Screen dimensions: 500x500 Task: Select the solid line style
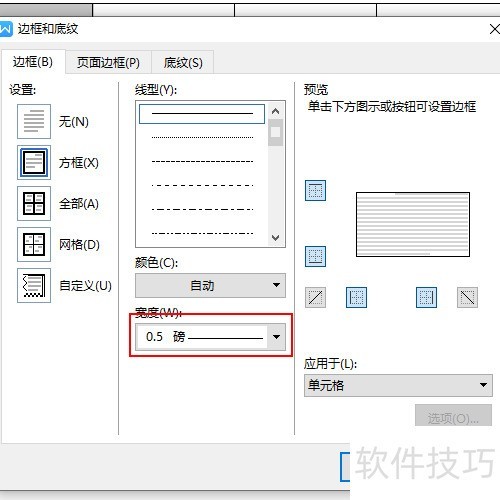coord(202,114)
